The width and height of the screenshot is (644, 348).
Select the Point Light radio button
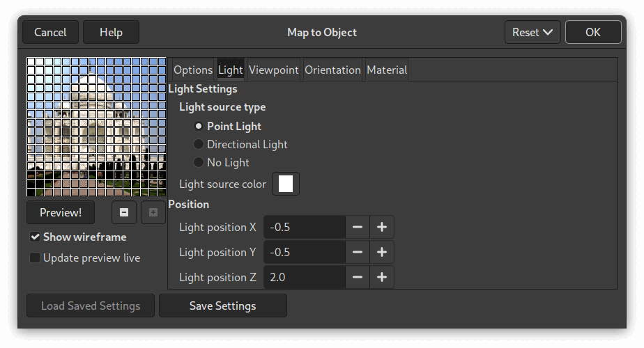point(199,126)
